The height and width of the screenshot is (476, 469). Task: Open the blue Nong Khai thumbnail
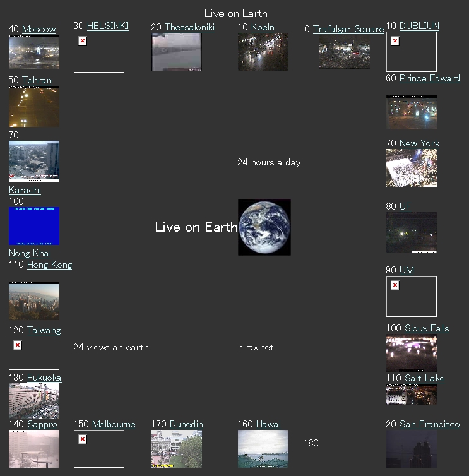click(34, 226)
